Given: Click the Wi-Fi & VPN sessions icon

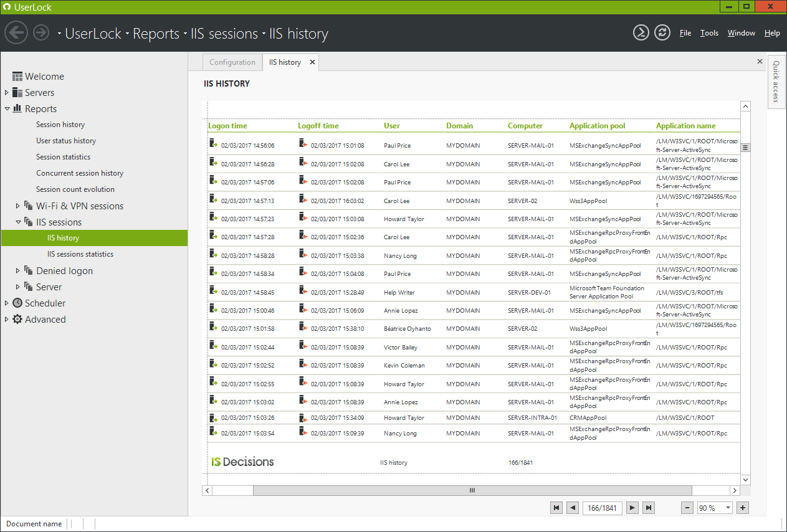Looking at the screenshot, I should point(29,206).
